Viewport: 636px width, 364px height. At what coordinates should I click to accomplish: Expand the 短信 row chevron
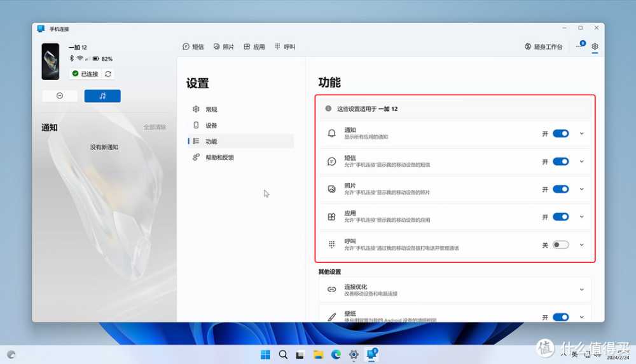(x=582, y=161)
